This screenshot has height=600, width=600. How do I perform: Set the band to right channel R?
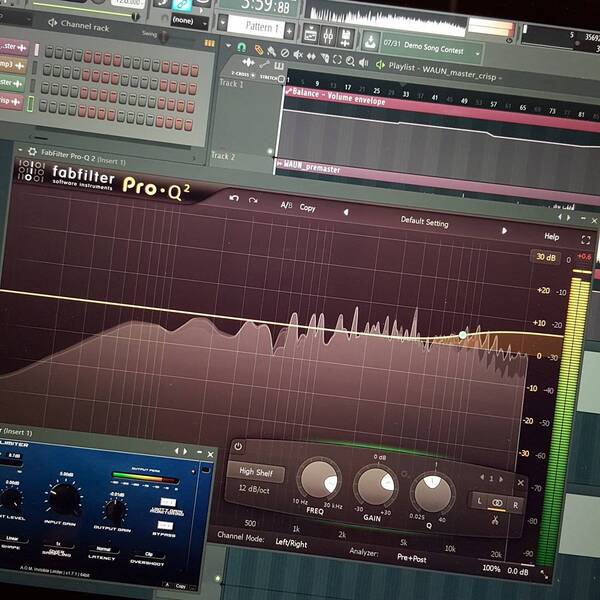point(515,505)
